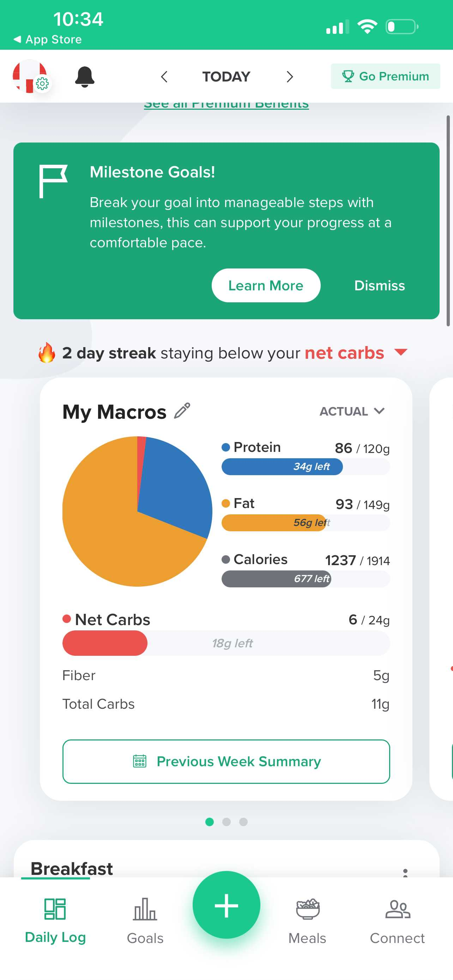Viewport: 453px width, 980px height.
Task: Open Previous Week Summary
Action: click(226, 761)
